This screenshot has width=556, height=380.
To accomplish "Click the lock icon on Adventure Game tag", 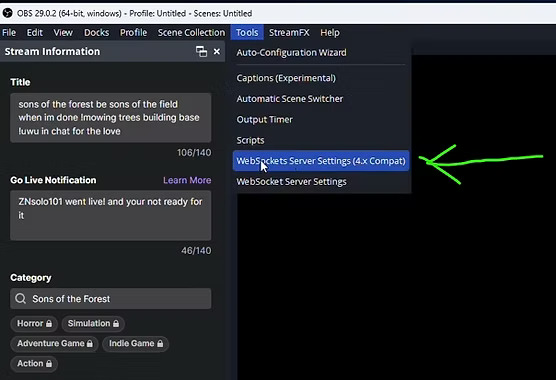I will pyautogui.click(x=90, y=343).
